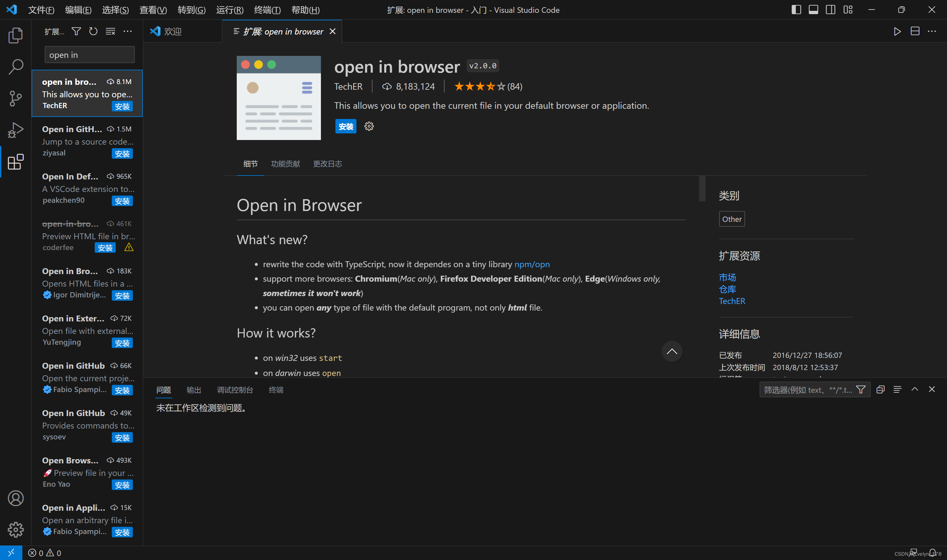Open the Search view in activity bar
This screenshot has width=947, height=560.
pyautogui.click(x=15, y=67)
